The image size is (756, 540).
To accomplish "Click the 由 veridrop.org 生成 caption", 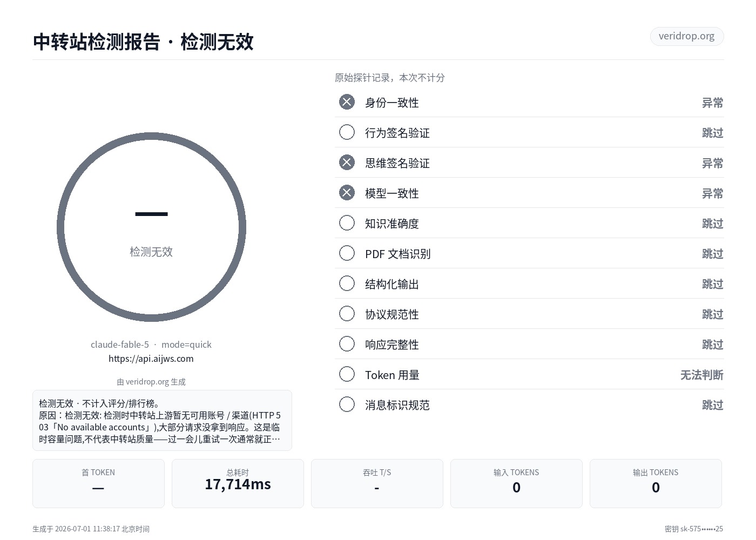I will [151, 382].
